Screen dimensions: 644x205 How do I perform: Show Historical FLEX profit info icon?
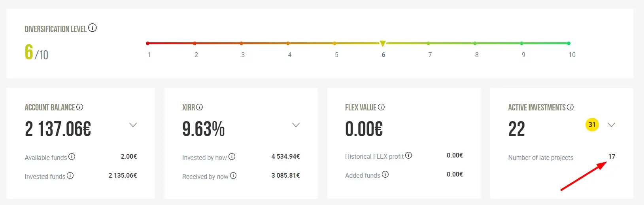pos(409,155)
